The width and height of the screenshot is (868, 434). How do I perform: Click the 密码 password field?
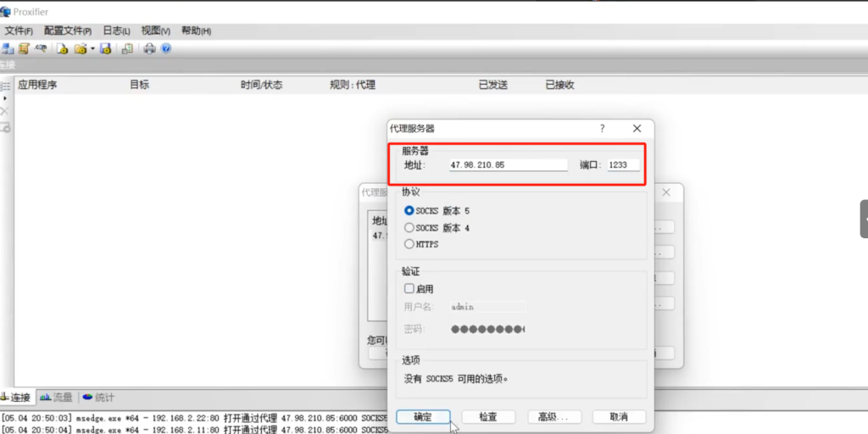[487, 330]
